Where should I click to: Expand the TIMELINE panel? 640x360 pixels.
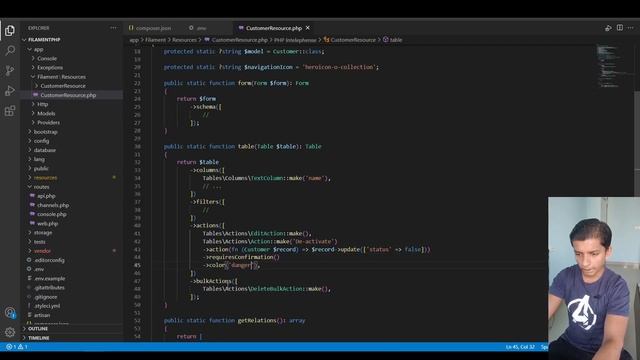pyautogui.click(x=38, y=338)
